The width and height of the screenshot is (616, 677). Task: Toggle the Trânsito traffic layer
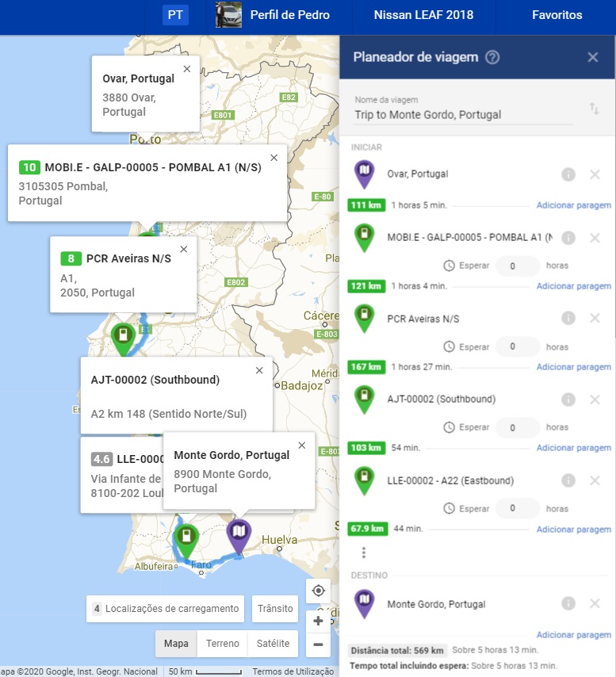(x=275, y=609)
